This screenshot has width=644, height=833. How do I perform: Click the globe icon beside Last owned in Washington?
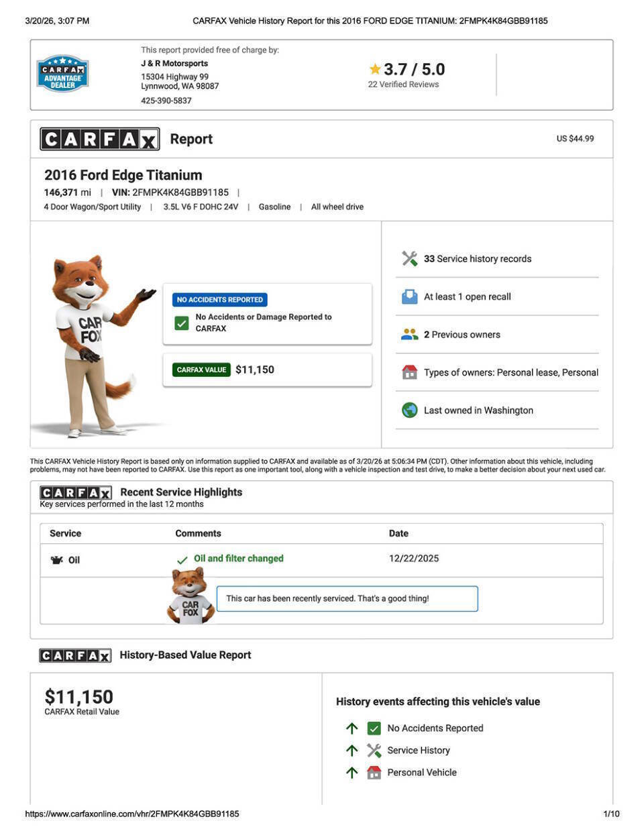click(x=409, y=410)
